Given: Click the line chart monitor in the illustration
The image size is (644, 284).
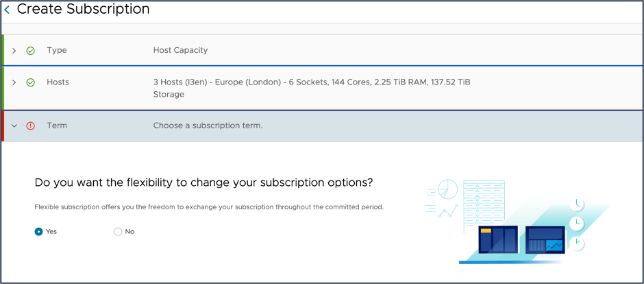Looking at the screenshot, I should [545, 240].
